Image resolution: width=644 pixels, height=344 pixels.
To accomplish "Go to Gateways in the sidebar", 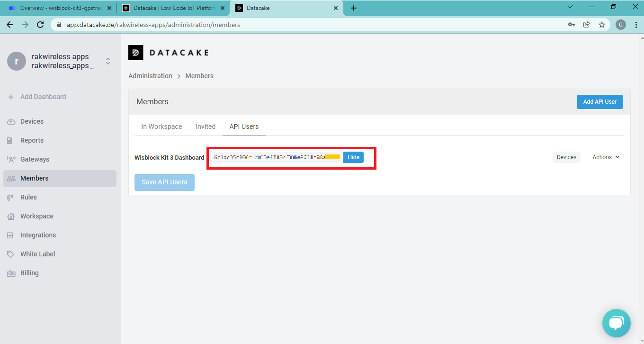I will (35, 159).
